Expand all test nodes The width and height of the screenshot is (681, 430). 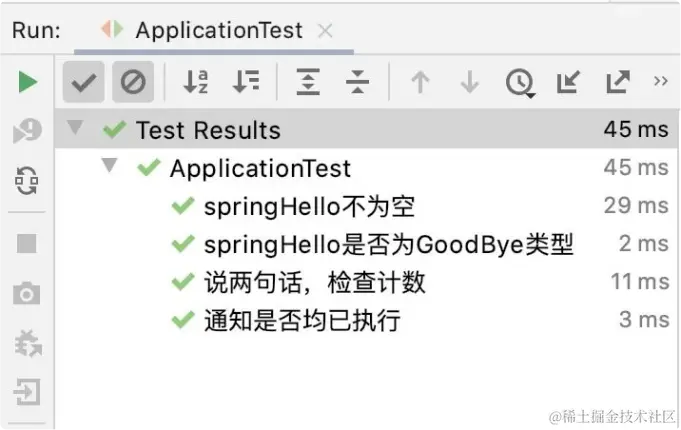(x=309, y=83)
